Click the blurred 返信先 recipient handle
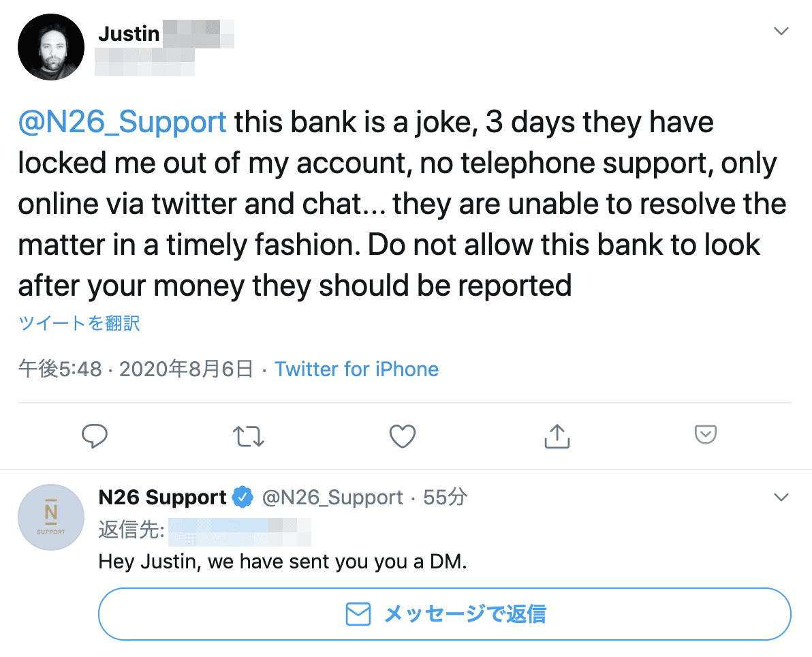 pos(238,530)
